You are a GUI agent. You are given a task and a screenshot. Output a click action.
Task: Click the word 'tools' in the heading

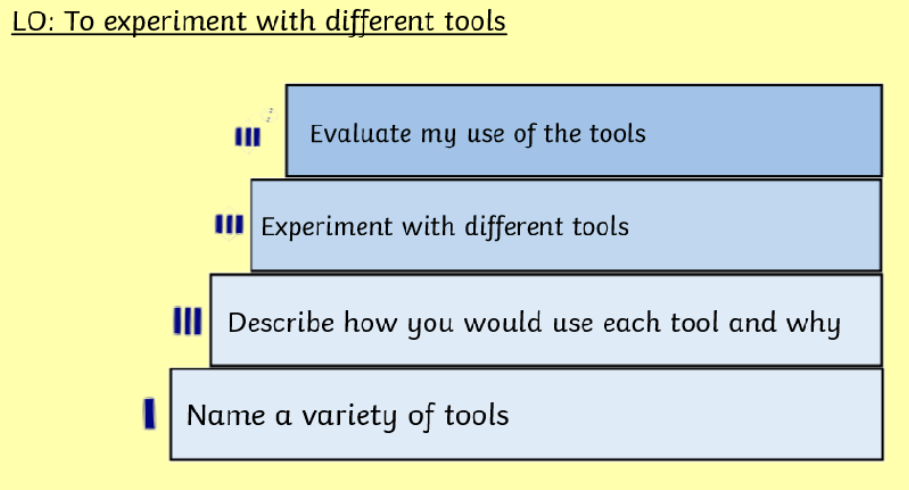coord(475,21)
